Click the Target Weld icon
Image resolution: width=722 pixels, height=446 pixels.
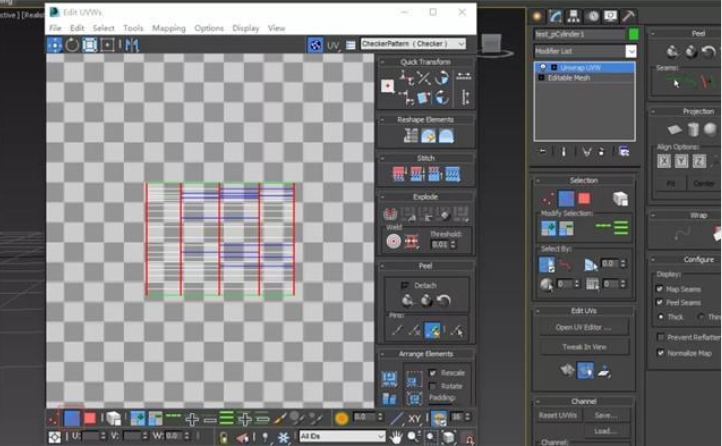point(393,241)
